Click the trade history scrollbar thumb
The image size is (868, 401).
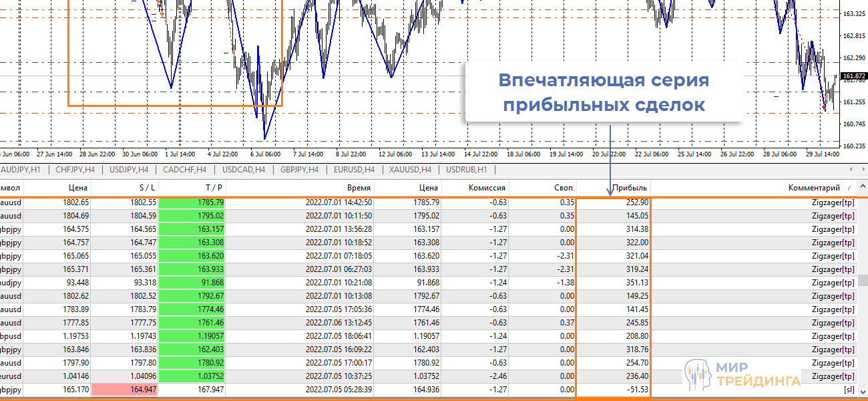coord(862,280)
